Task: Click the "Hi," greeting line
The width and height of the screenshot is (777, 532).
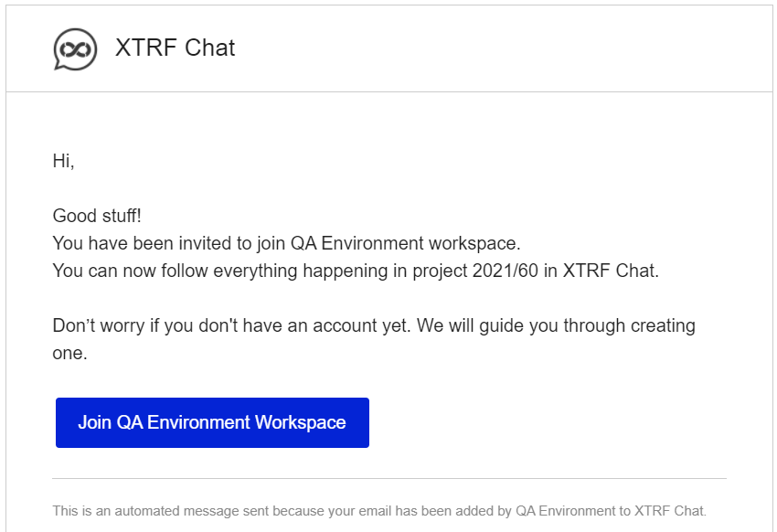Action: tap(63, 161)
